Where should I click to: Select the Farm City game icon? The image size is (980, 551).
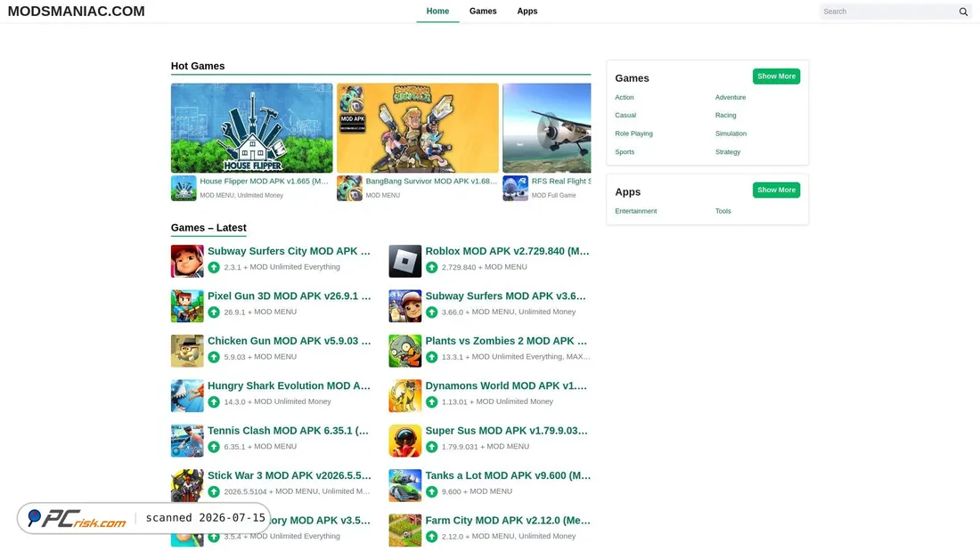coord(405,531)
